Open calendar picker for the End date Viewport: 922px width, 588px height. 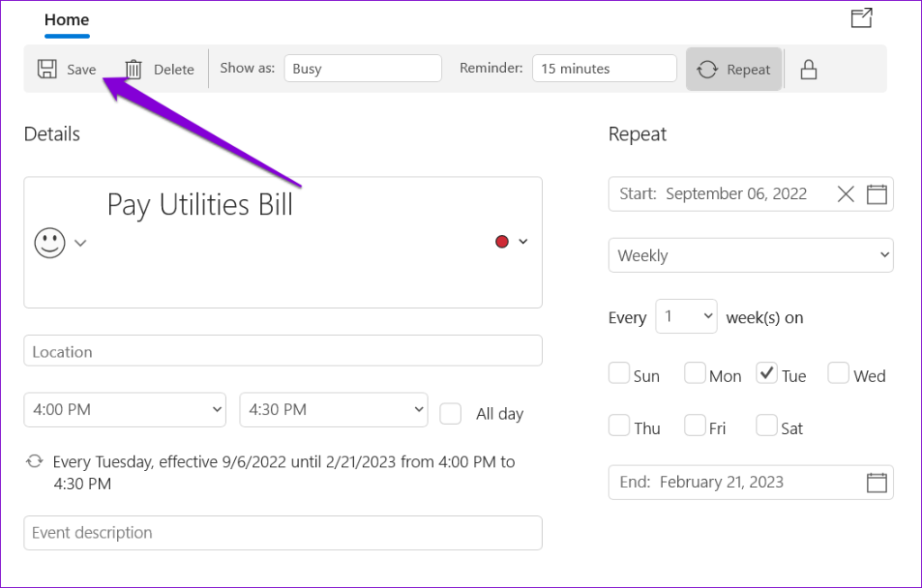(x=874, y=482)
